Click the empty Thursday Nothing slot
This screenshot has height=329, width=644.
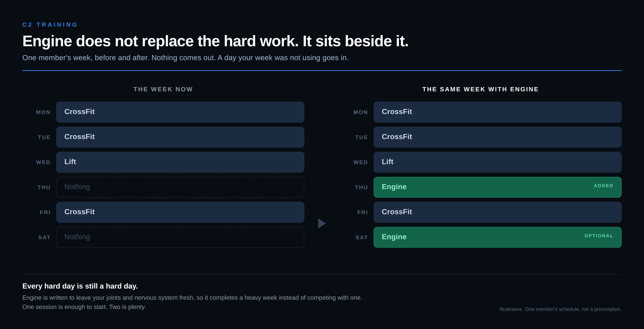[180, 187]
